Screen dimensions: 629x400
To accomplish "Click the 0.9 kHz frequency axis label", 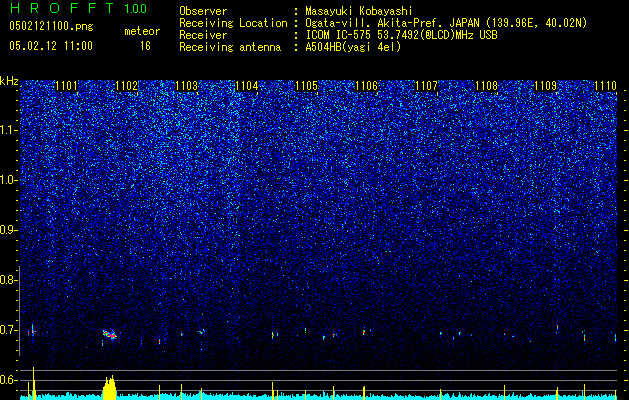I will point(8,230).
